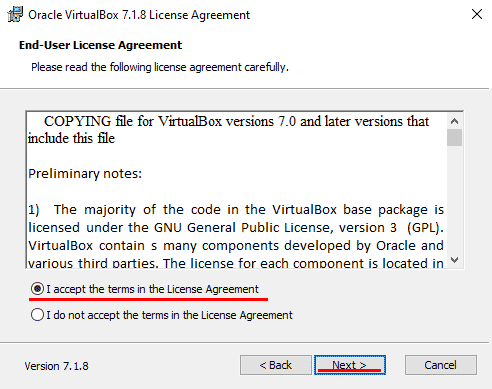Click the license text scrollbar up arrow
The width and height of the screenshot is (492, 389).
pyautogui.click(x=454, y=121)
